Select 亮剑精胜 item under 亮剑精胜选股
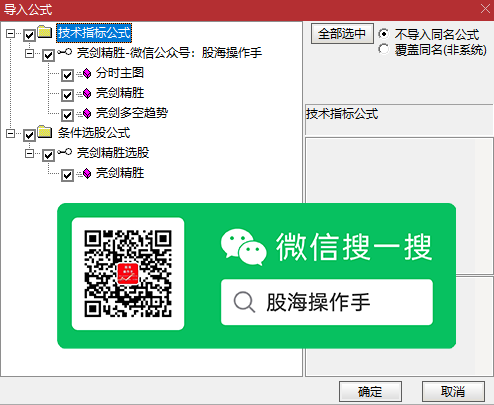This screenshot has height=405, width=494. (120, 173)
